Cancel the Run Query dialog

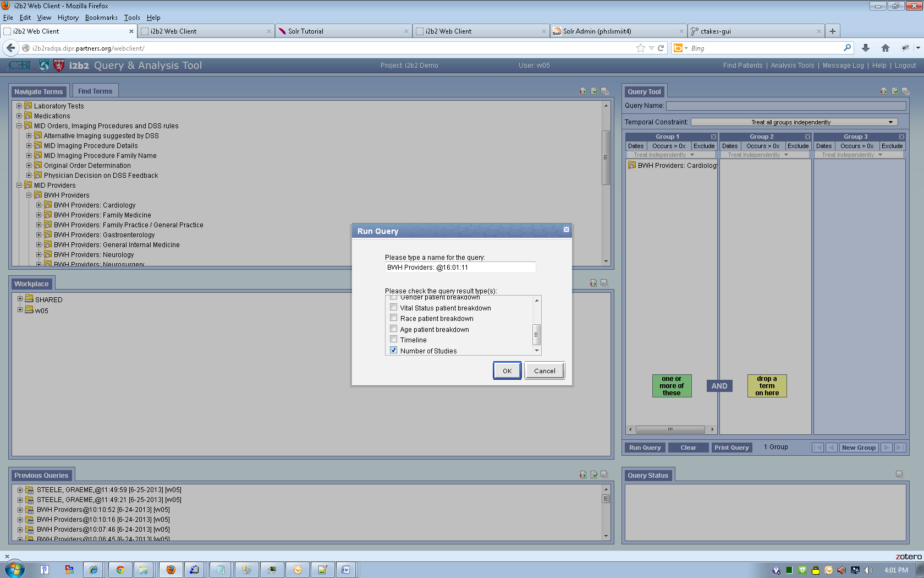544,370
